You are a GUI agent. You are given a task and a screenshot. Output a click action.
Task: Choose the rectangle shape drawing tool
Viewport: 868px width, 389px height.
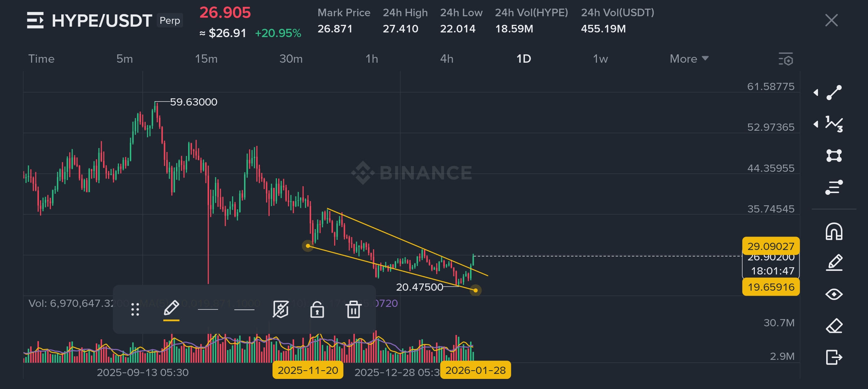(834, 156)
